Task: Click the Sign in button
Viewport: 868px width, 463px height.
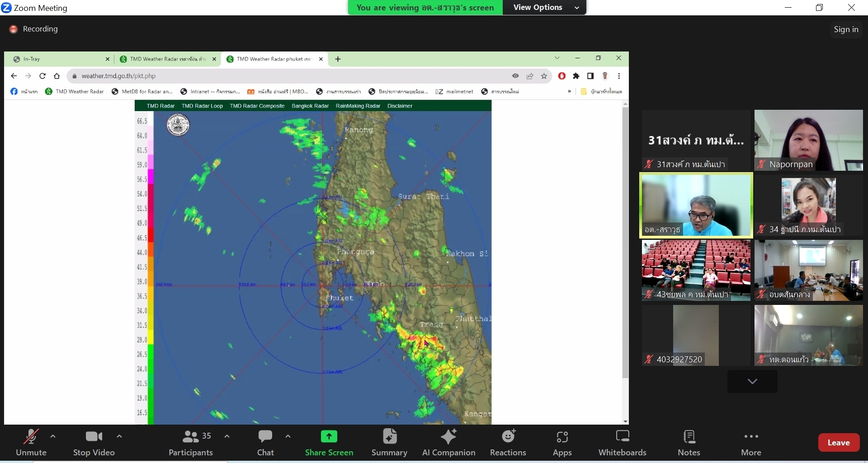Action: click(845, 29)
